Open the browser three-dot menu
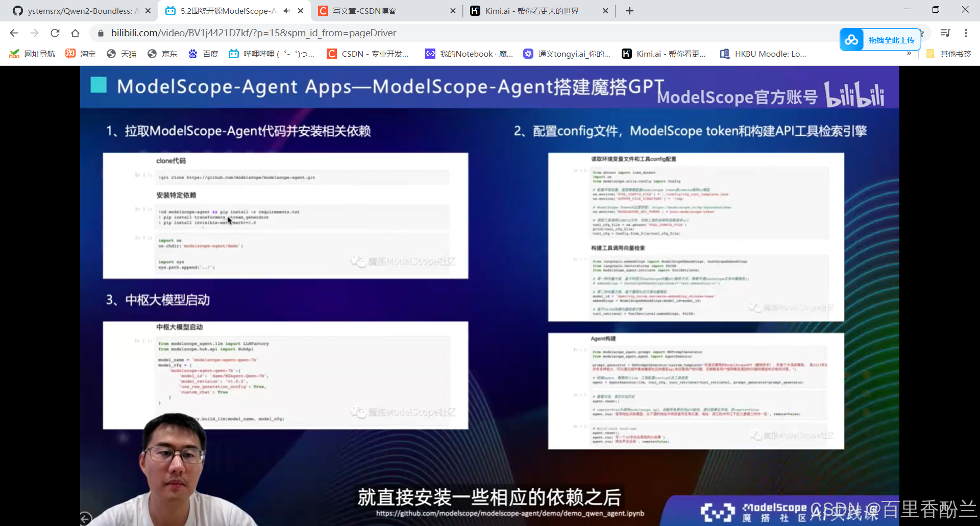This screenshot has width=980, height=526. click(966, 33)
